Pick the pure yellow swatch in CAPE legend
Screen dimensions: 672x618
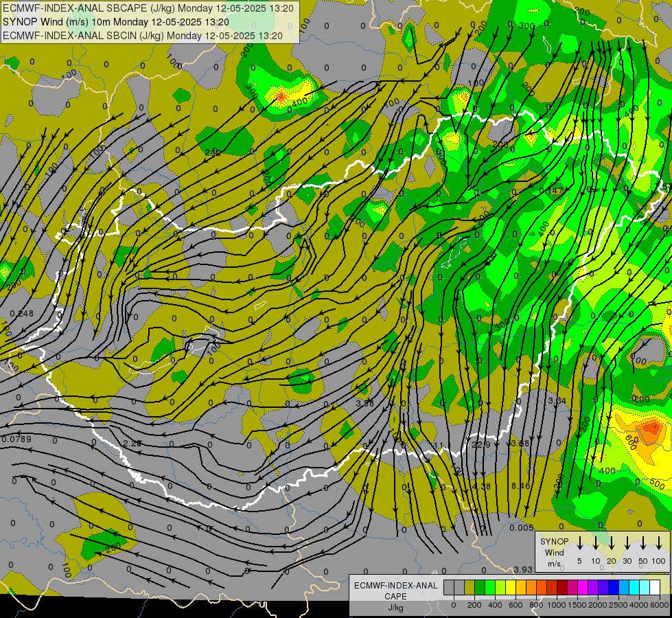click(511, 587)
